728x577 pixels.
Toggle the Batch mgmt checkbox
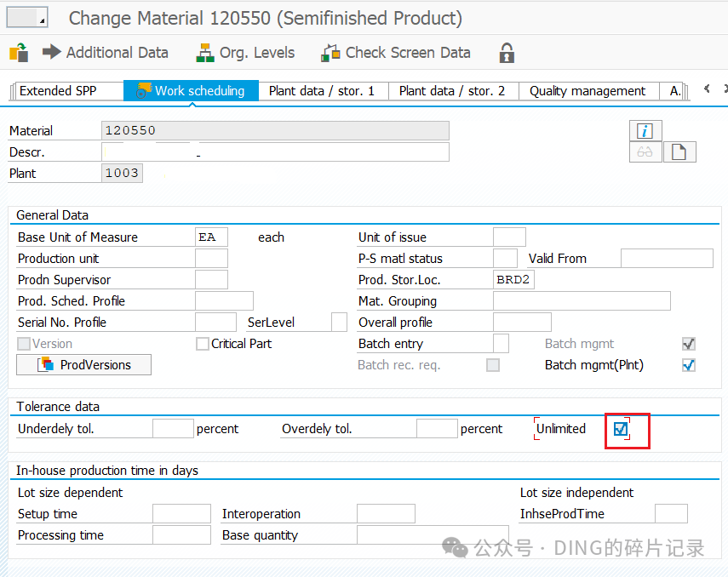click(689, 344)
